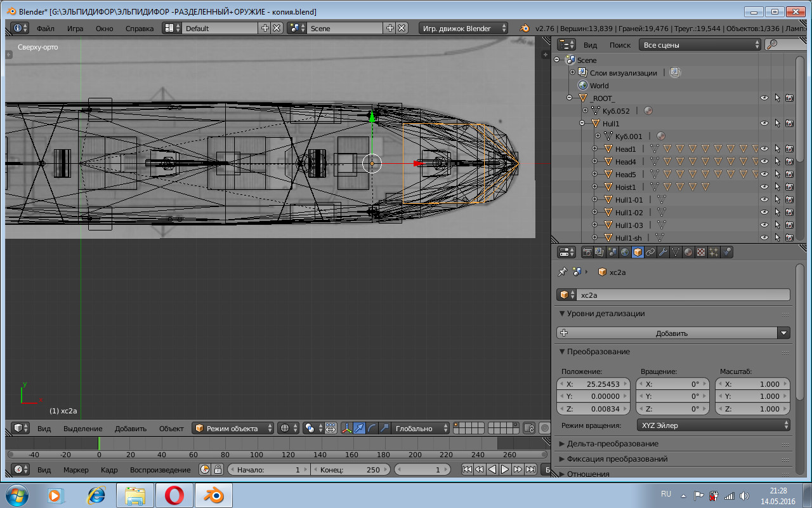Viewport: 812px width, 508px height.
Task: Select the translate manipulator arrow icon
Action: [359, 429]
